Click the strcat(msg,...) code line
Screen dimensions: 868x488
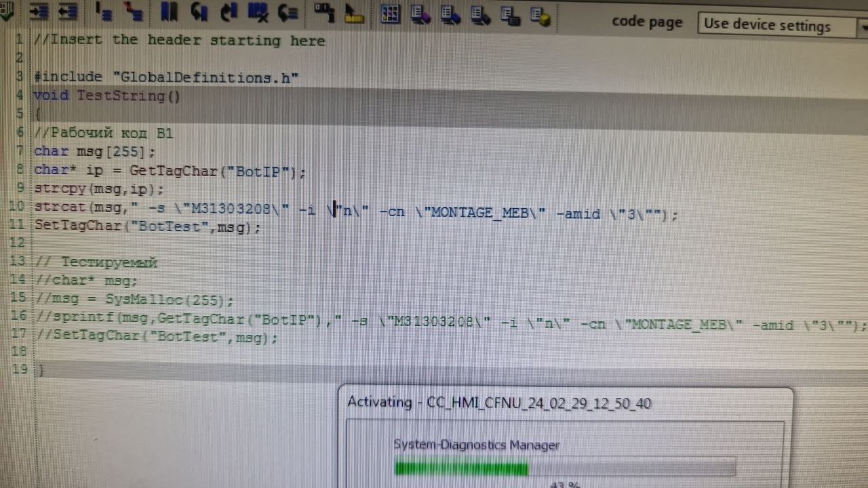[356, 211]
